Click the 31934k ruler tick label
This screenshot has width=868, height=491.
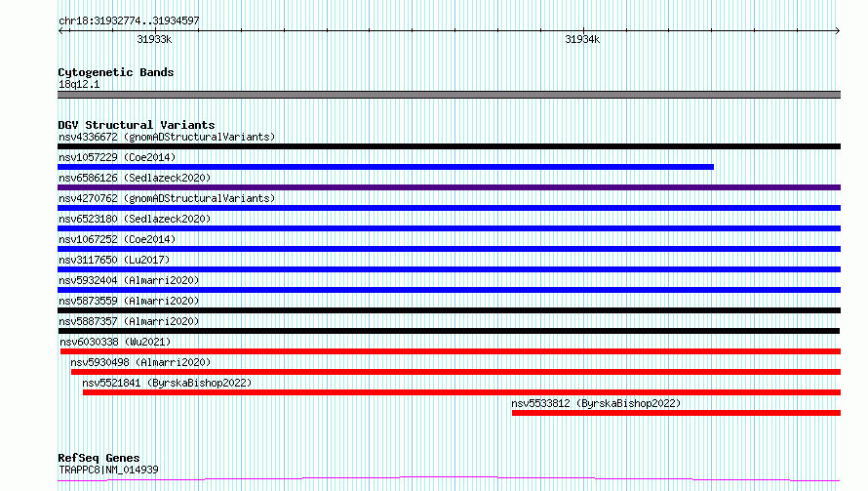[x=582, y=39]
